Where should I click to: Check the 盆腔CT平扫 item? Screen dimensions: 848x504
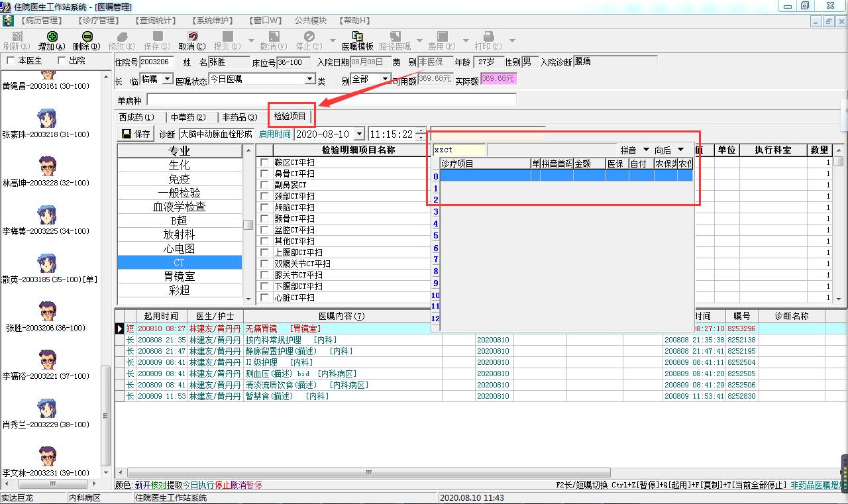click(x=264, y=230)
